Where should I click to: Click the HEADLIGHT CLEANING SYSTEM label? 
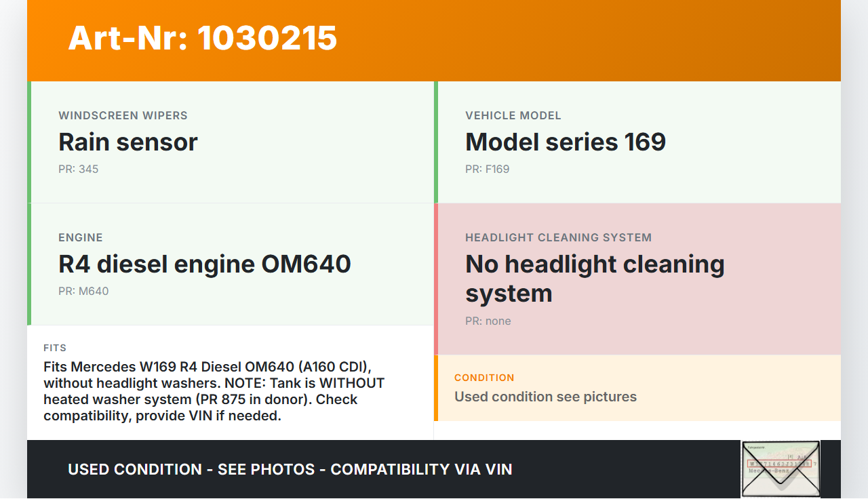pyautogui.click(x=558, y=237)
